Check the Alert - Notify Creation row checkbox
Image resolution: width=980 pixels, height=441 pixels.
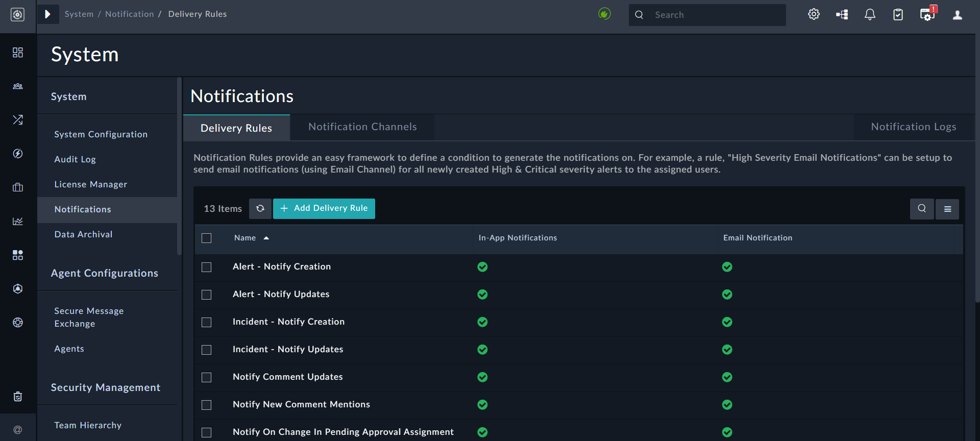coord(207,267)
